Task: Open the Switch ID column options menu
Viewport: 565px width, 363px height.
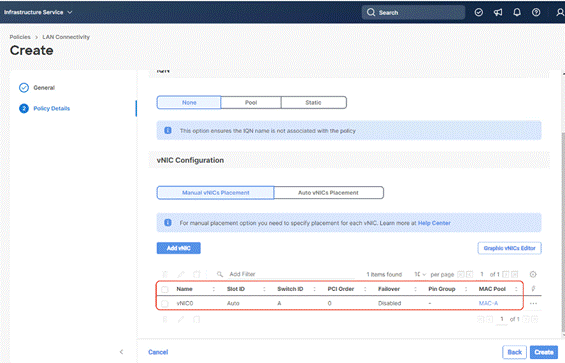Action: point(315,289)
